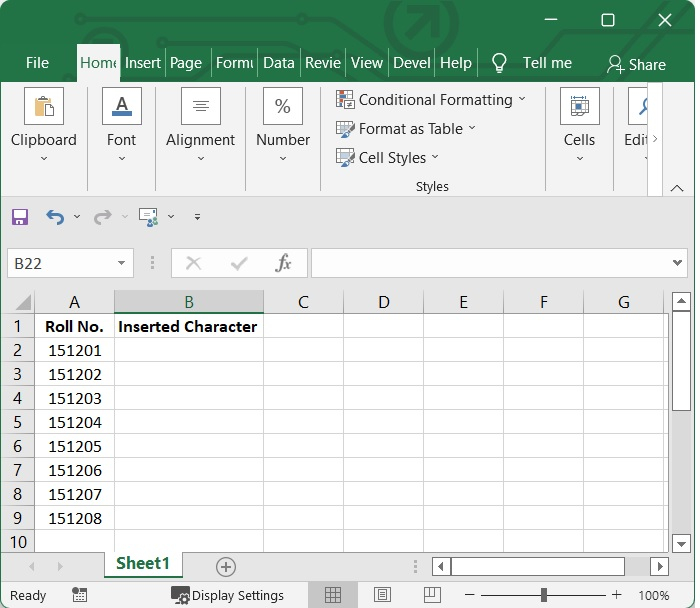The height and width of the screenshot is (608, 700).
Task: Click the Select All corner triangle
Action: (23, 302)
